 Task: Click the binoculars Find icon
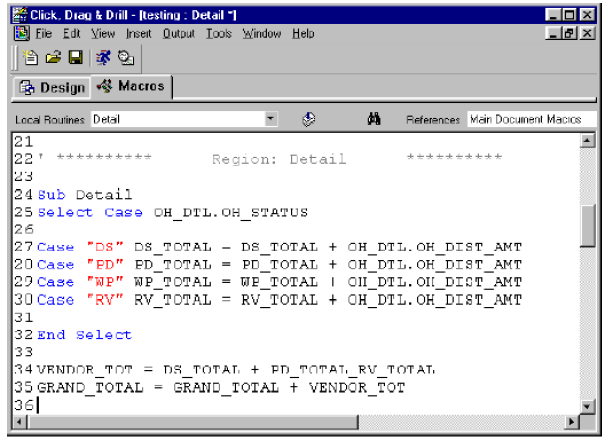pos(374,119)
